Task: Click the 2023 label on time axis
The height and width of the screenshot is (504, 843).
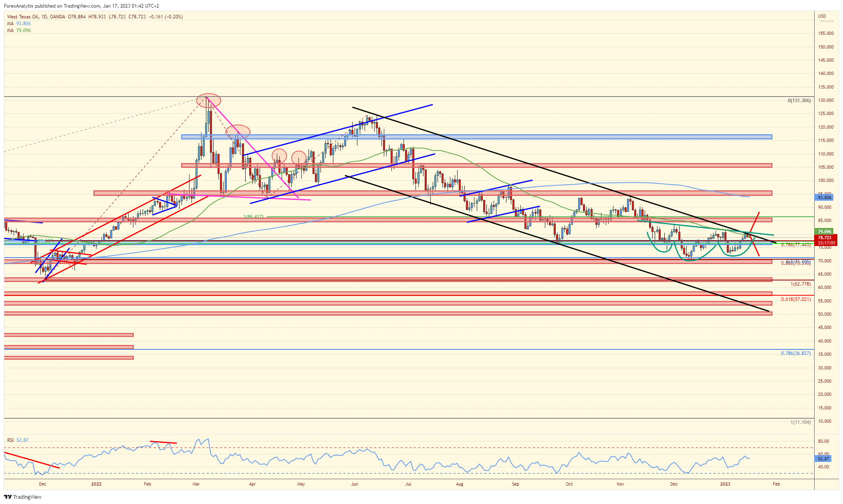Action: 725,484
